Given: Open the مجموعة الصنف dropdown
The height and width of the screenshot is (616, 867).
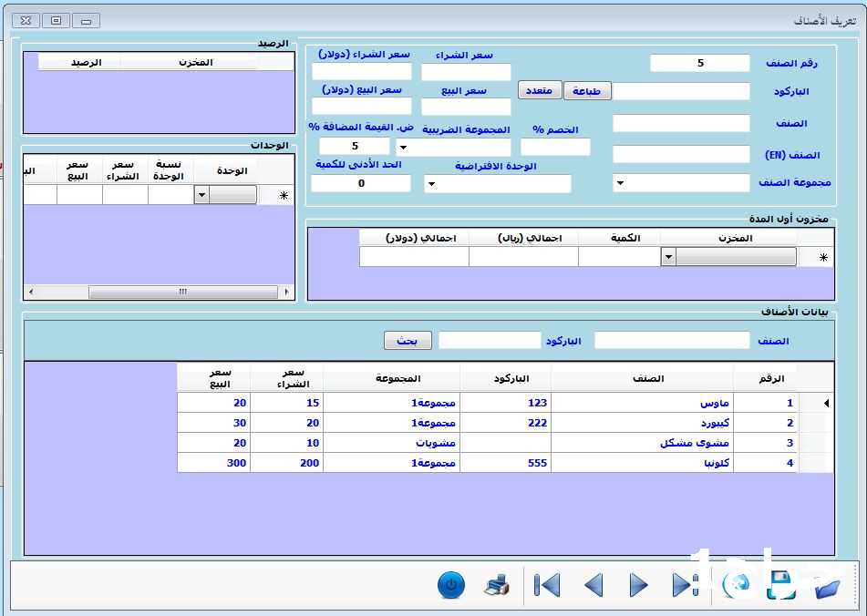Looking at the screenshot, I should [x=620, y=184].
